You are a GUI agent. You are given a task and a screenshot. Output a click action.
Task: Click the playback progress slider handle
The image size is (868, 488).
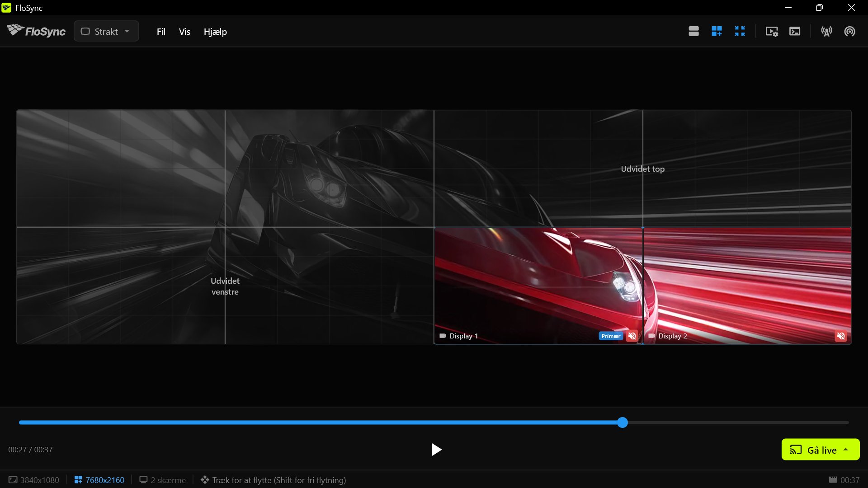click(623, 422)
